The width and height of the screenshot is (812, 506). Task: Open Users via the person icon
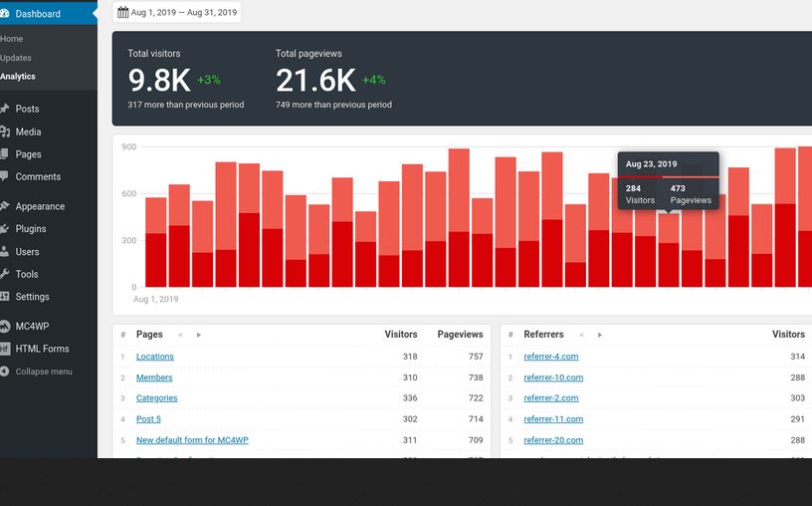[4, 252]
